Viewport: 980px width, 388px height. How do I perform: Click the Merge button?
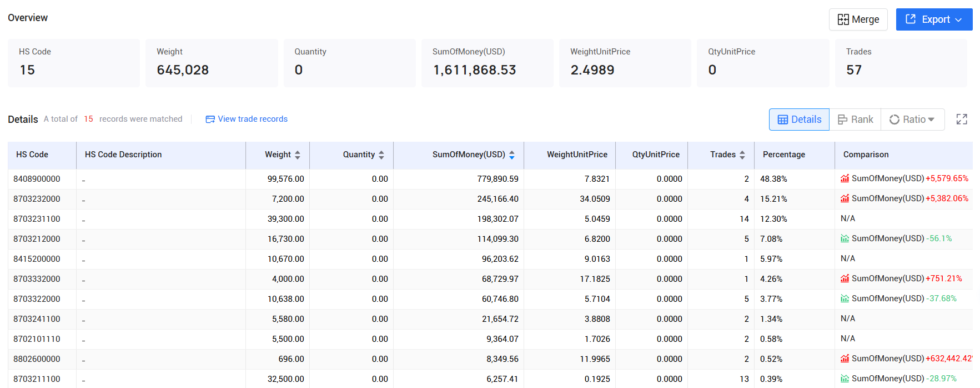click(x=858, y=19)
